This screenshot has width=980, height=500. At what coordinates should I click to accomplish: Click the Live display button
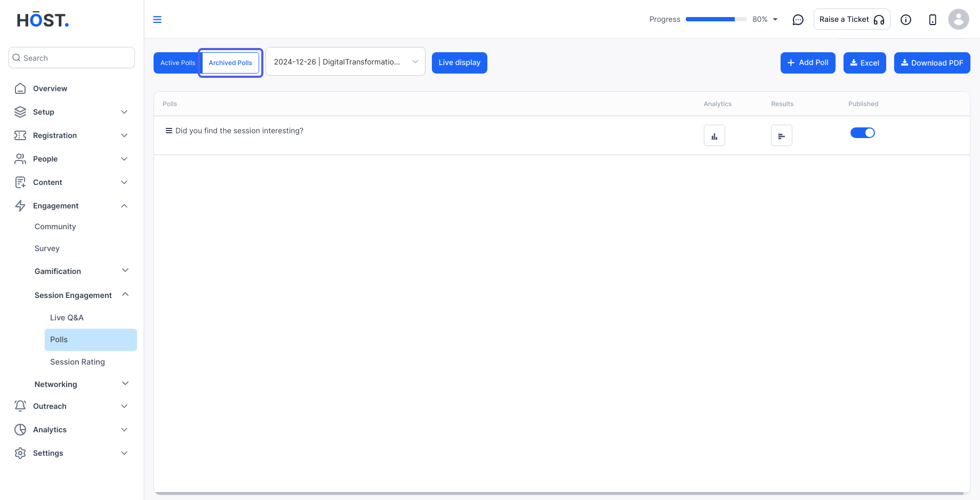(460, 63)
